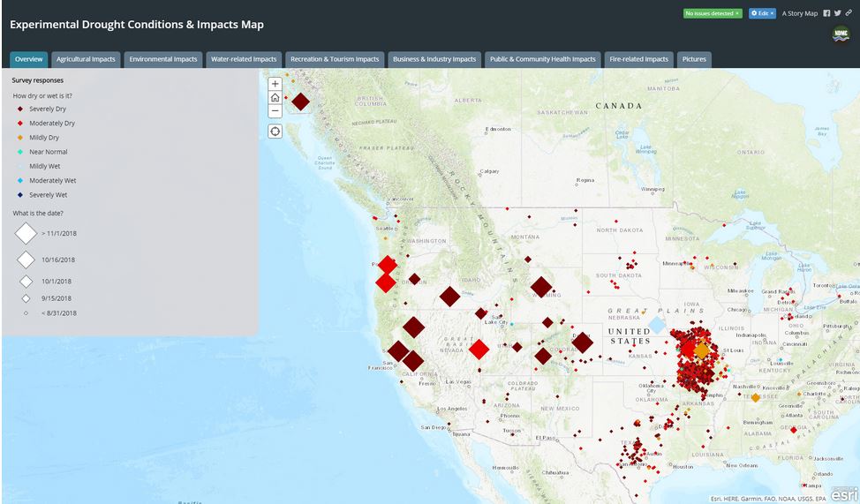The height and width of the screenshot is (504, 860).
Task: Select the Fire-related Impacts tab
Action: pyautogui.click(x=638, y=59)
